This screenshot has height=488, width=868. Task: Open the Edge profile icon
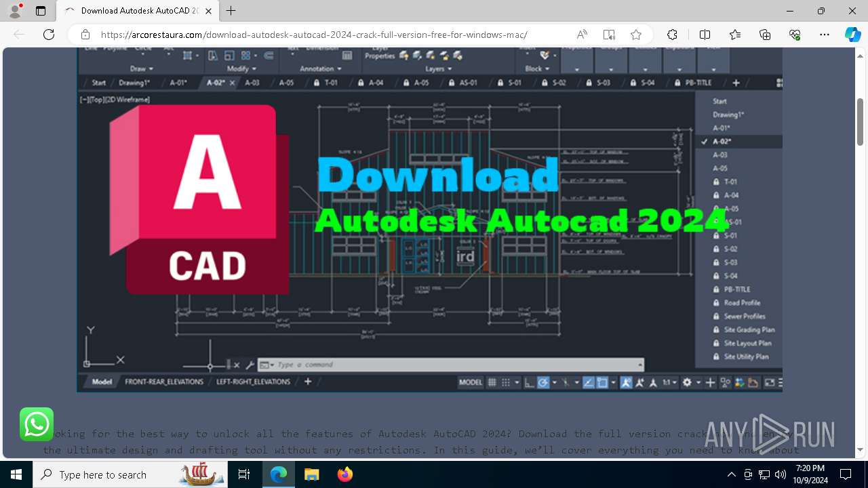coord(15,11)
